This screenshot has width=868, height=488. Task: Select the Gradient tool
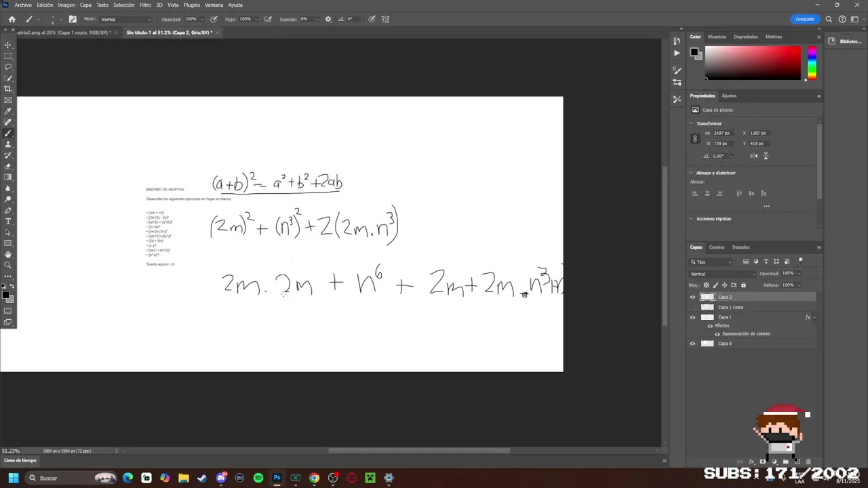pos(8,177)
